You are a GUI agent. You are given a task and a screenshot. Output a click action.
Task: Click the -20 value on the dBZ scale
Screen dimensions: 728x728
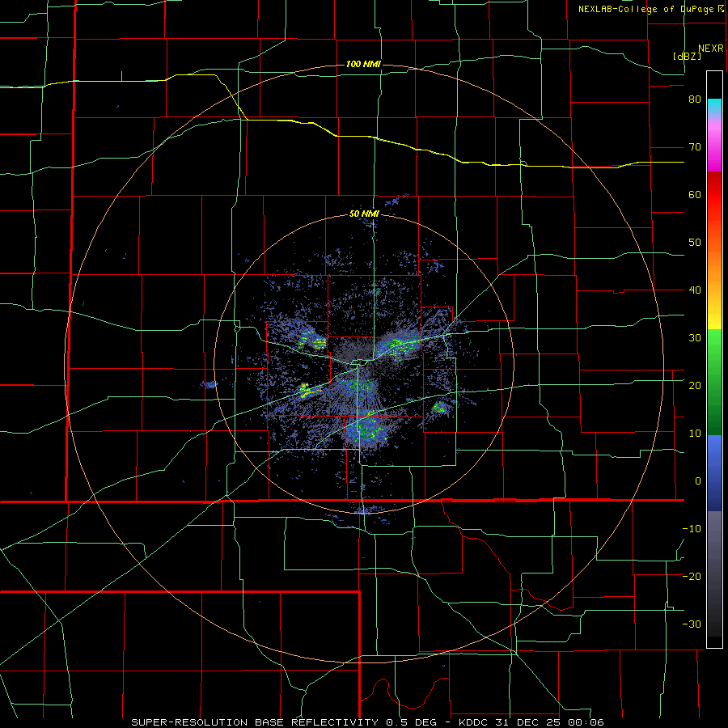[692, 577]
